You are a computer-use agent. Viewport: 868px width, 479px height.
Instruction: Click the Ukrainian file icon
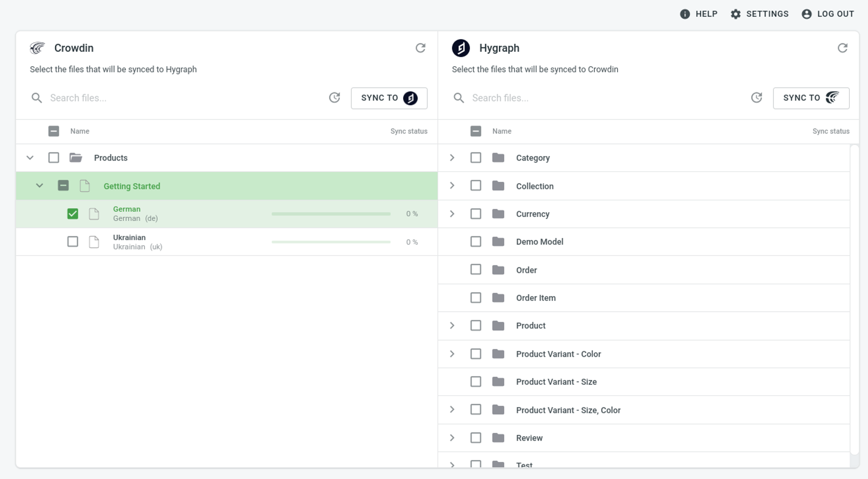coord(94,242)
